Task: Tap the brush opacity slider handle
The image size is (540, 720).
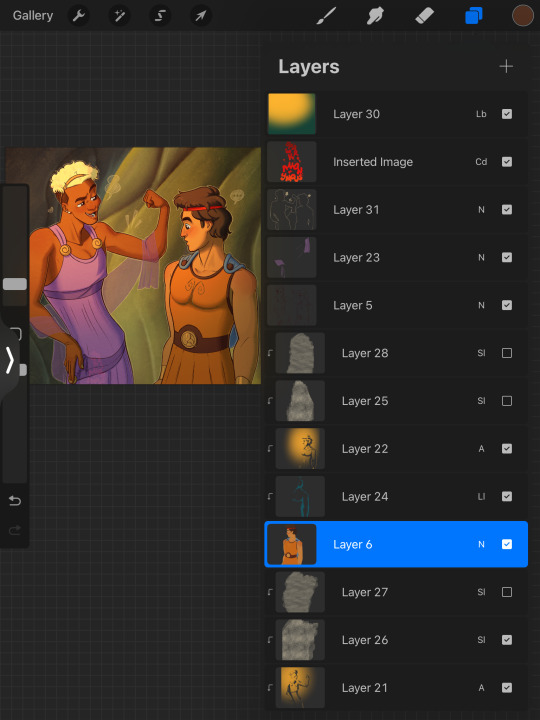Action: pos(22,370)
